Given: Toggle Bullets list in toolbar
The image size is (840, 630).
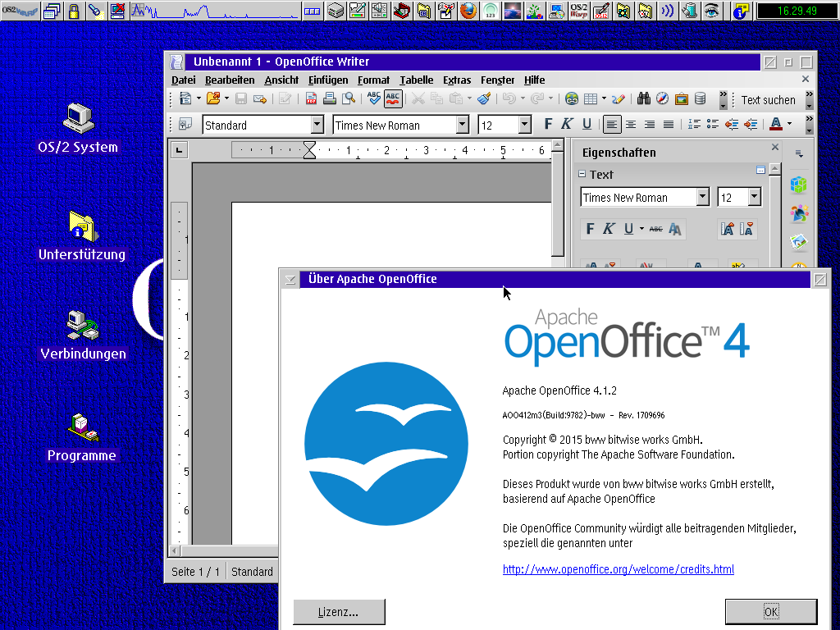Looking at the screenshot, I should coord(713,125).
